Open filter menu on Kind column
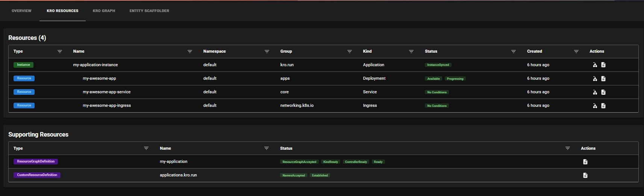This screenshot has width=644, height=196. 411,52
